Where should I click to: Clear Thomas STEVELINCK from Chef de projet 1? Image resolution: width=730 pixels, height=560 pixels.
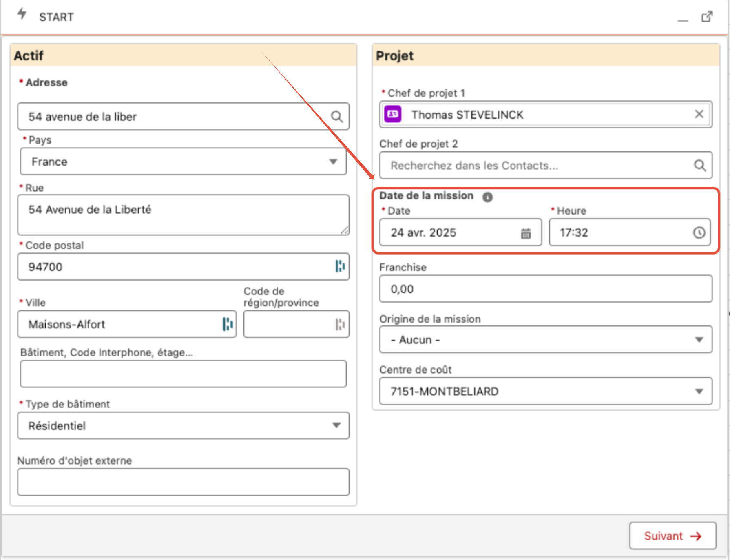pyautogui.click(x=699, y=114)
